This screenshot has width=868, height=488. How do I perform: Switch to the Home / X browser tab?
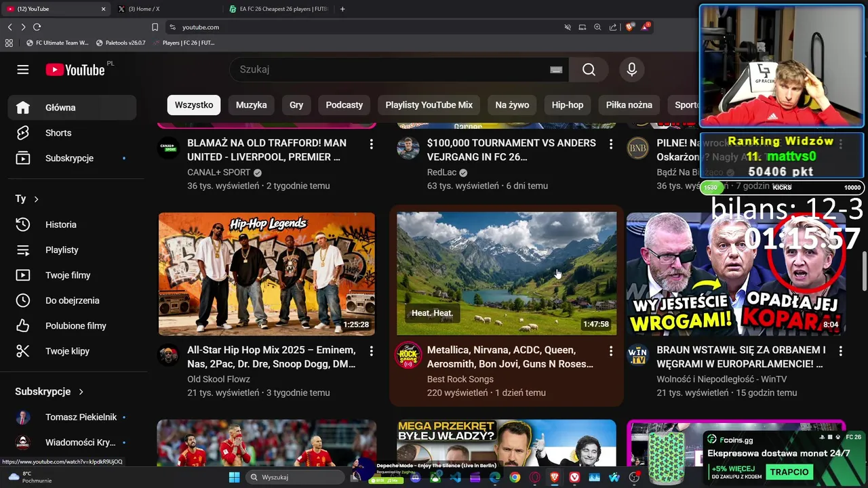coord(166,9)
